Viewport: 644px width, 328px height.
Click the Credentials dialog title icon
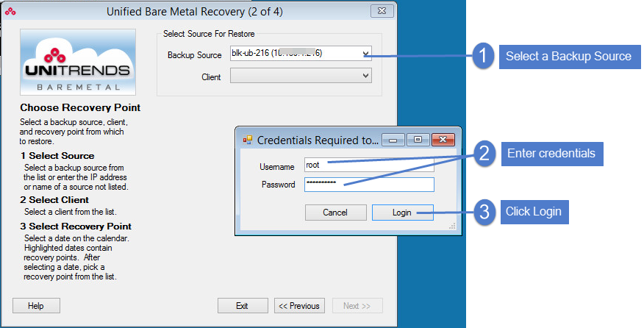(x=247, y=140)
